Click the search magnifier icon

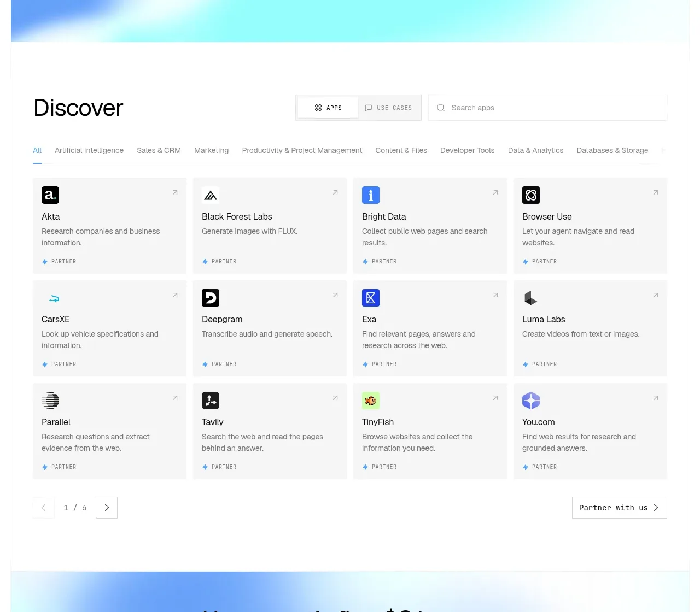coord(441,108)
